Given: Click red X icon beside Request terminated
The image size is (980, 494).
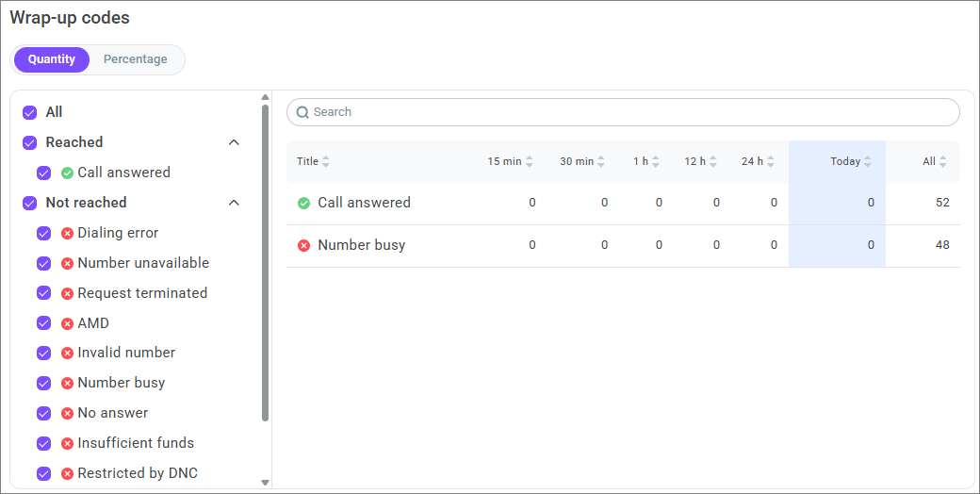Looking at the screenshot, I should point(68,294).
